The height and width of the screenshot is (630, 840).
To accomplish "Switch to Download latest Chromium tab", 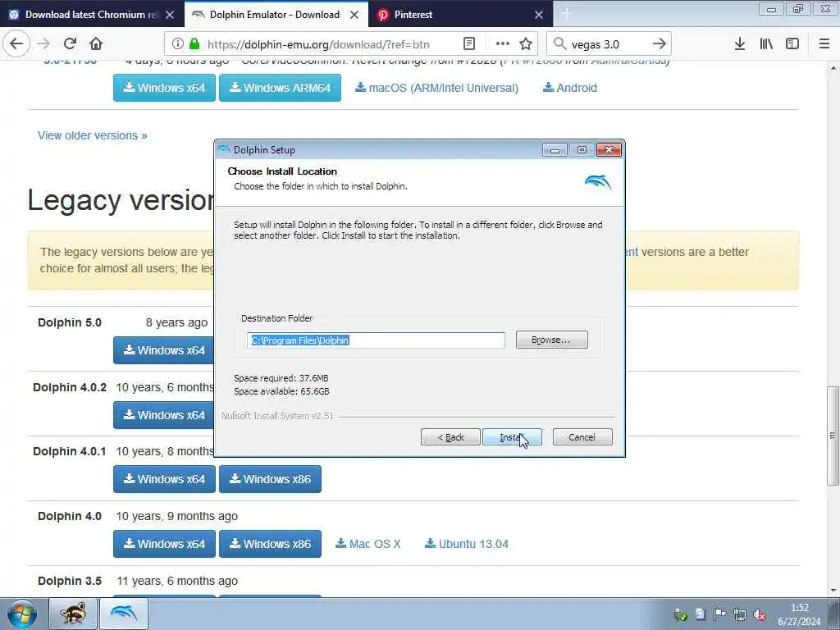I will pyautogui.click(x=92, y=15).
